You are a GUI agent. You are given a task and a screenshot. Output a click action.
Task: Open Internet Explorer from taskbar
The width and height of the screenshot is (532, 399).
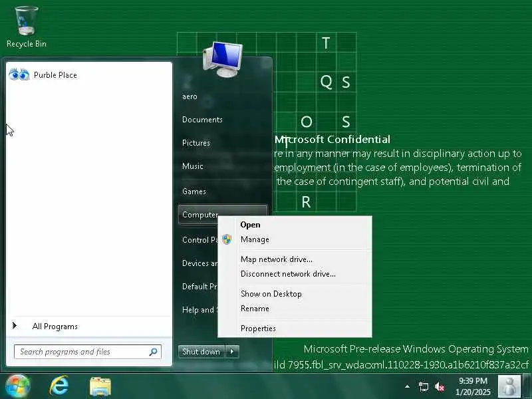pyautogui.click(x=59, y=386)
